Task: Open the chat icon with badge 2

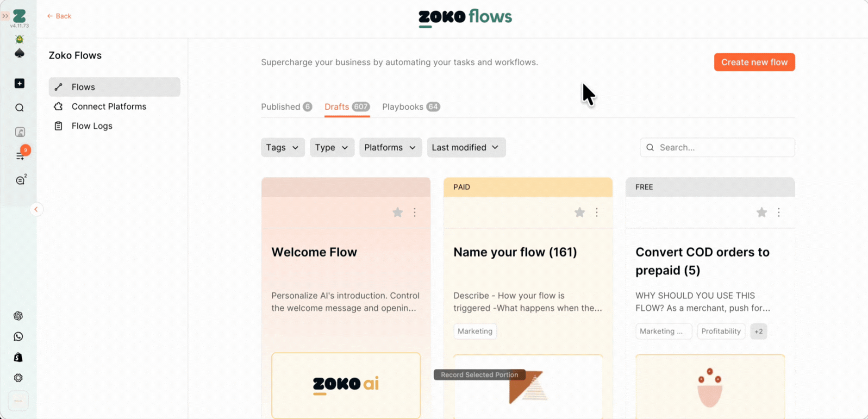Action: pos(20,180)
